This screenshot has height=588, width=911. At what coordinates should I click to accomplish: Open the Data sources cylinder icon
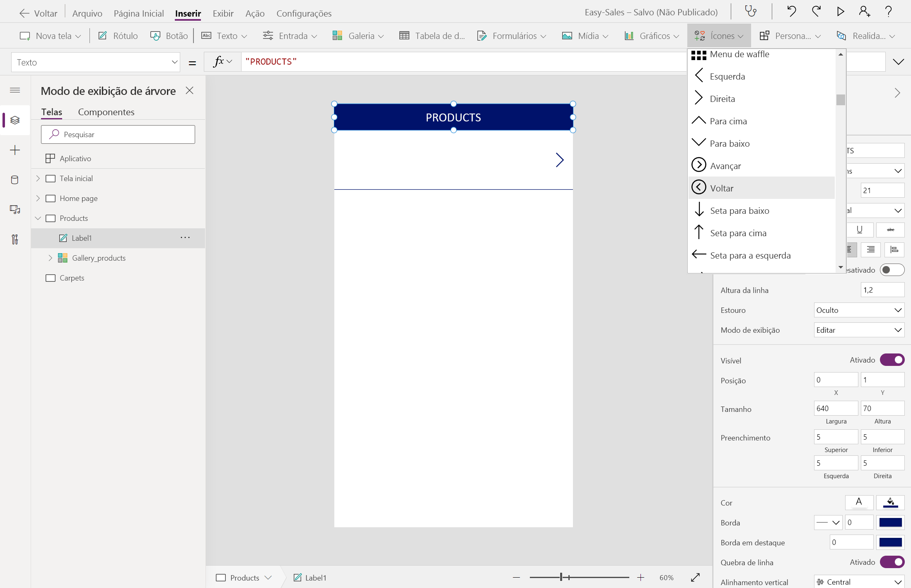point(15,180)
